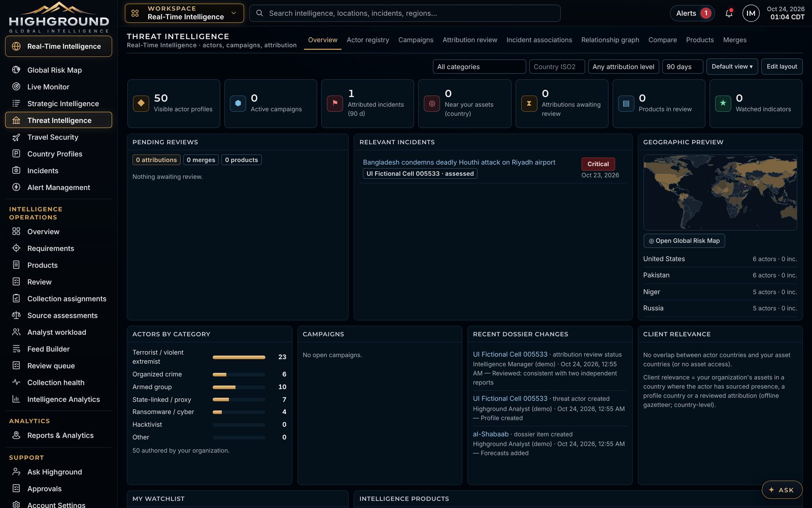The height and width of the screenshot is (508, 812).
Task: Open the 90 days range dropdown
Action: coord(683,67)
